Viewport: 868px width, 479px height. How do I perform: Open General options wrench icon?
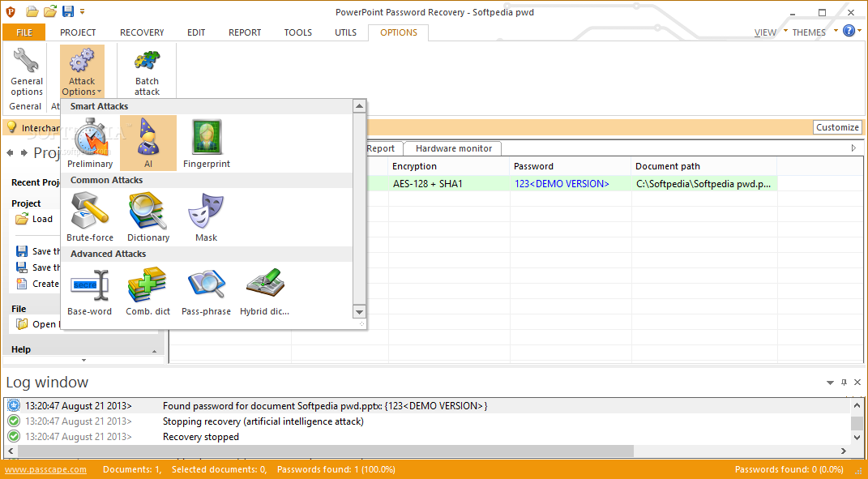pos(26,59)
